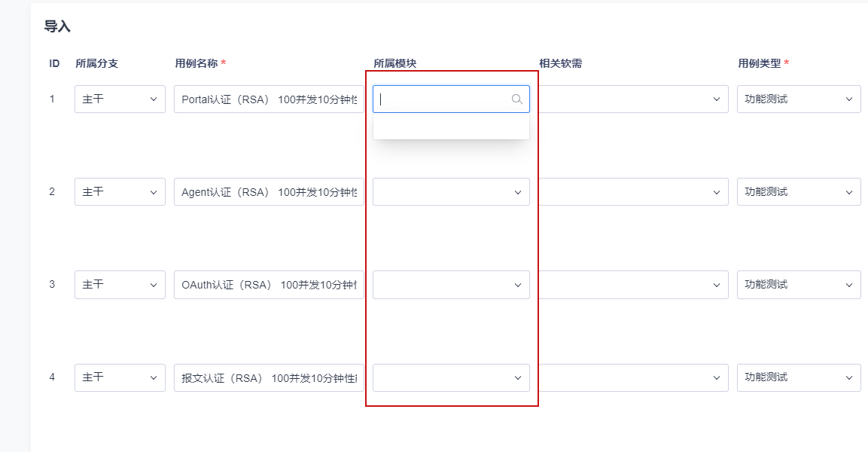Focus the 所属模块 search input in row 1

[443, 99]
